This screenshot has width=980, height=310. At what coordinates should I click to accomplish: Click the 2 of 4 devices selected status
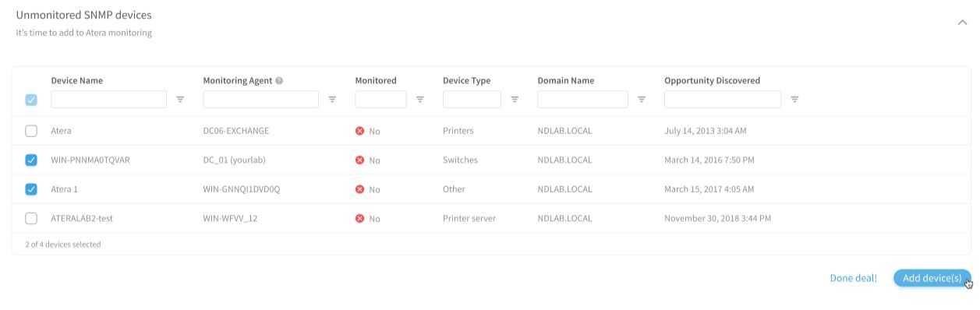pos(62,245)
